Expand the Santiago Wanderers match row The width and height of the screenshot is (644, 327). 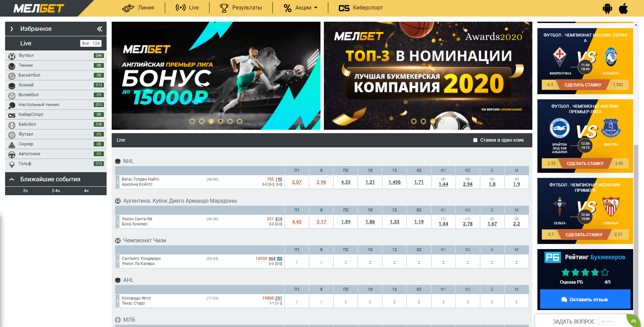pos(118,261)
